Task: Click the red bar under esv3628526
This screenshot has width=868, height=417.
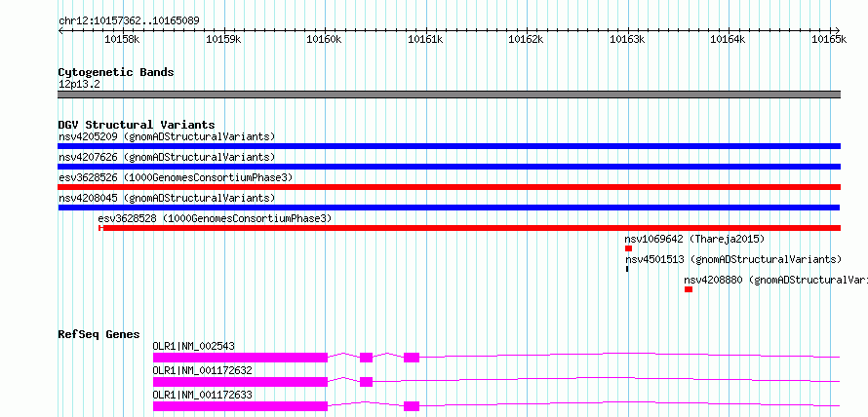Action: pos(449,187)
